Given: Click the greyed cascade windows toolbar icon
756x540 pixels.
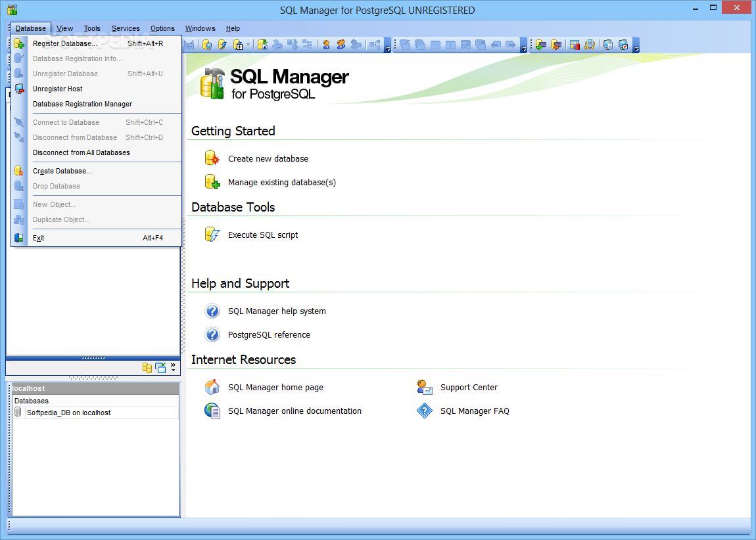Looking at the screenshot, I should (x=420, y=45).
